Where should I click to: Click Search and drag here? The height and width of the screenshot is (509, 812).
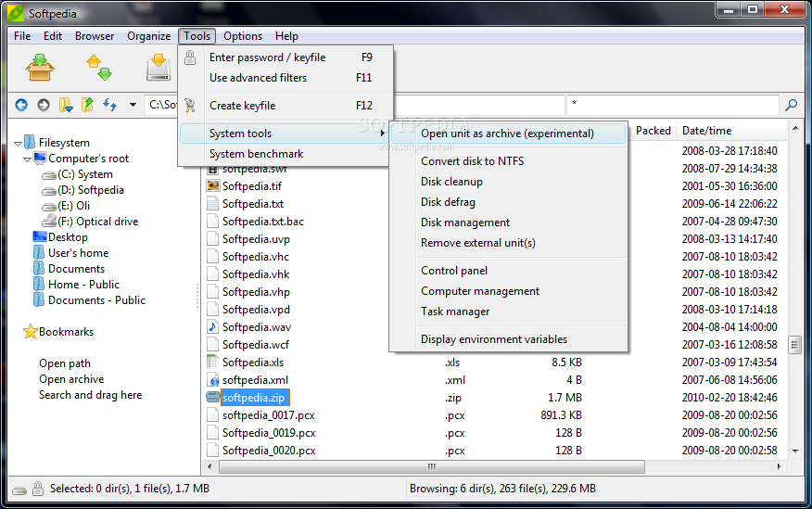pyautogui.click(x=90, y=395)
